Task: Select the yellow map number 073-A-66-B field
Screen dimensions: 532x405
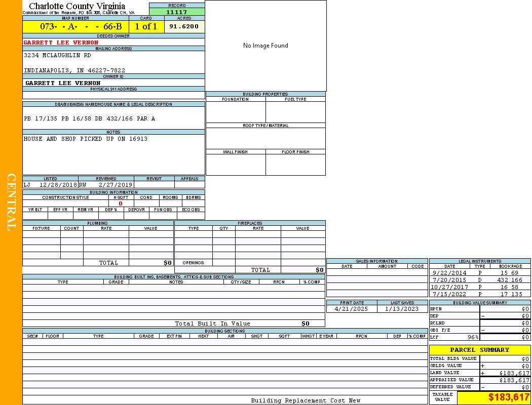Action: [x=75, y=27]
